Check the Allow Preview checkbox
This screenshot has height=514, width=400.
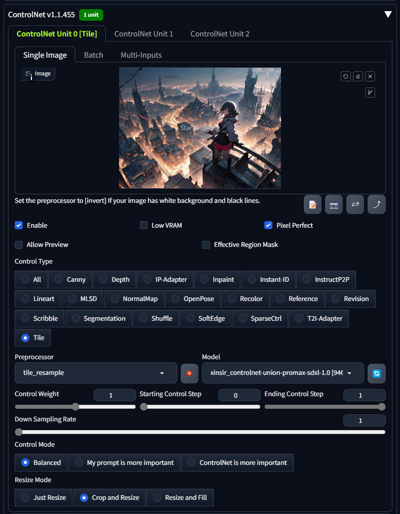[19, 245]
